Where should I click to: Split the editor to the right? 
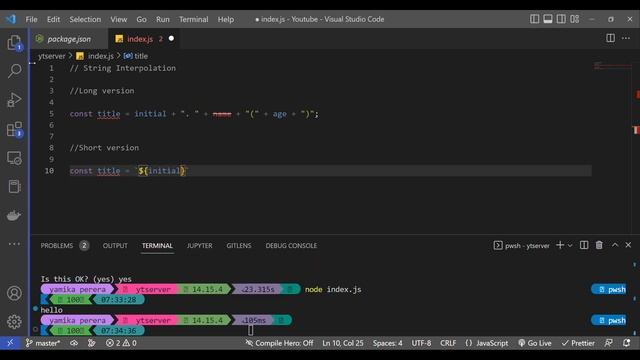(610, 38)
